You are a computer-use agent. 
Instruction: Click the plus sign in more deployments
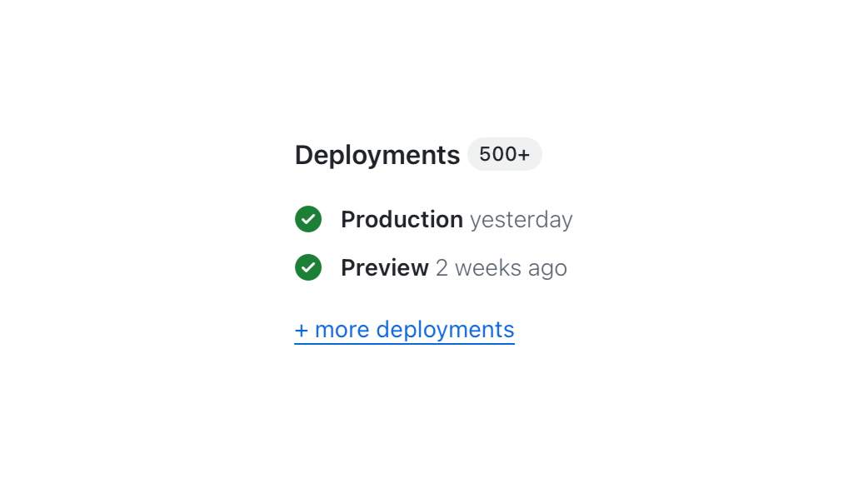click(302, 331)
